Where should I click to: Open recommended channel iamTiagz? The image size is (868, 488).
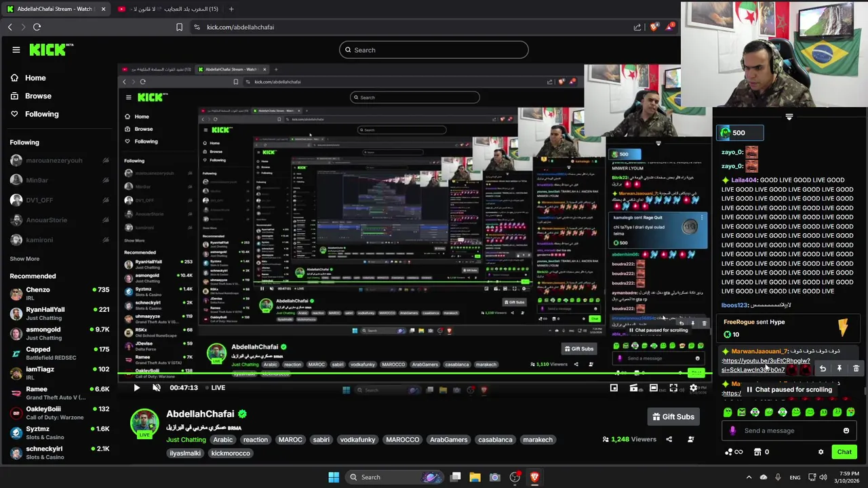click(x=60, y=373)
